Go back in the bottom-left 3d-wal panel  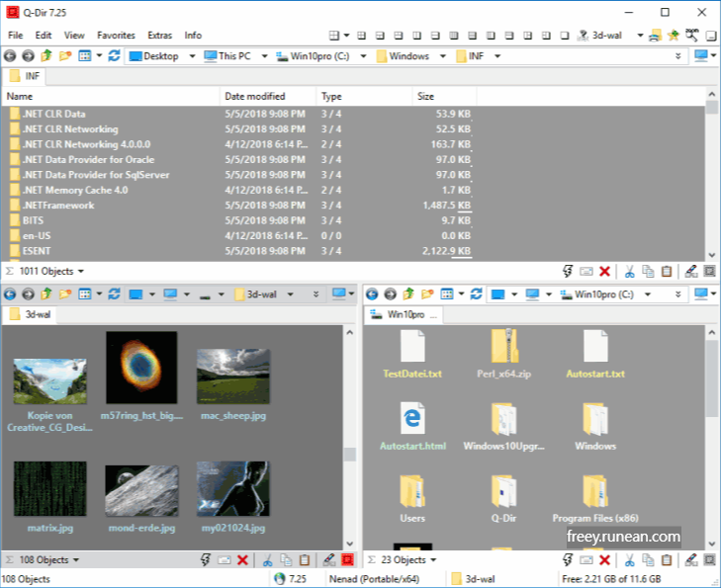(10, 294)
